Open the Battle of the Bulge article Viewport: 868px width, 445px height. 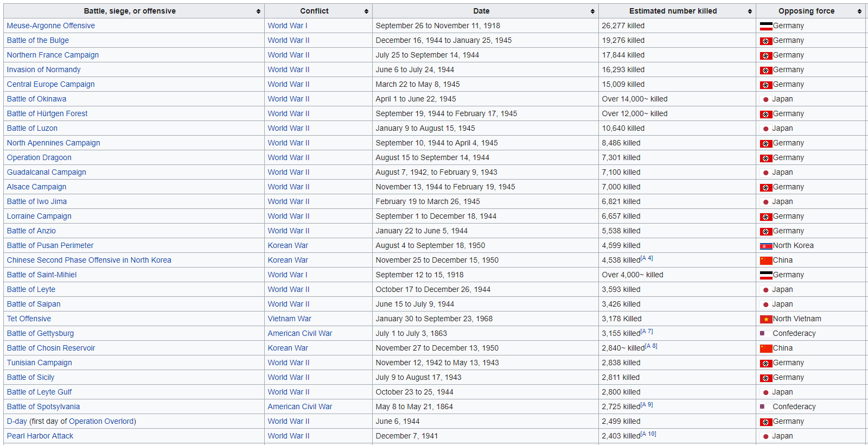pos(38,40)
